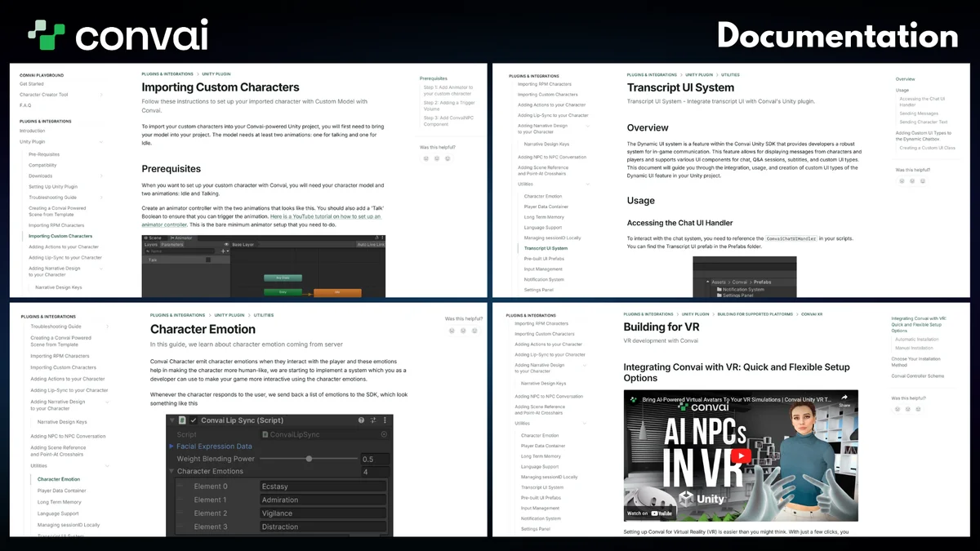980x551 pixels.
Task: Click the sad face under Transcript UI feedback
Action: [902, 180]
